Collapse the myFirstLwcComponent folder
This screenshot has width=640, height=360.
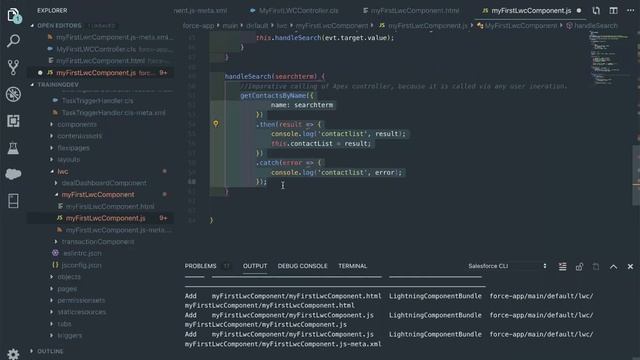pyautogui.click(x=98, y=195)
